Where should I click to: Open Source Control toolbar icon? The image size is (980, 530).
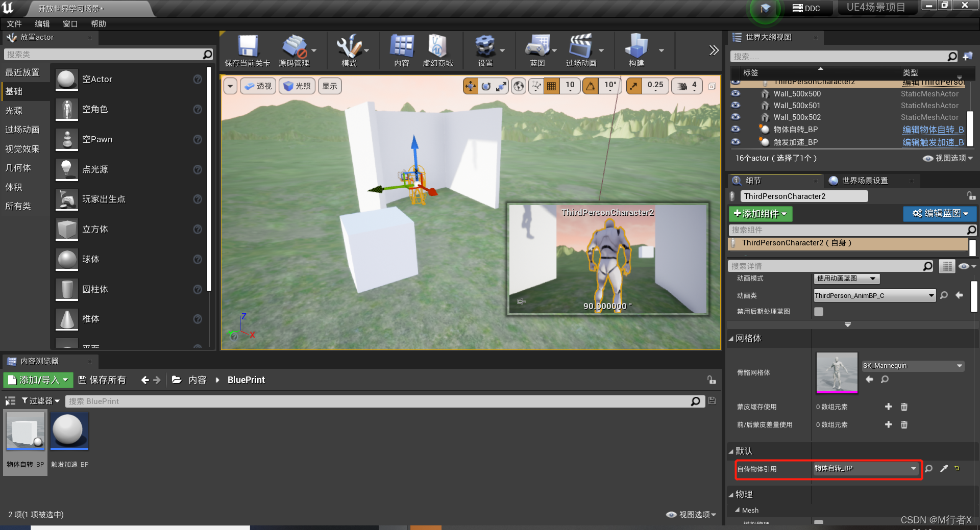click(x=294, y=46)
